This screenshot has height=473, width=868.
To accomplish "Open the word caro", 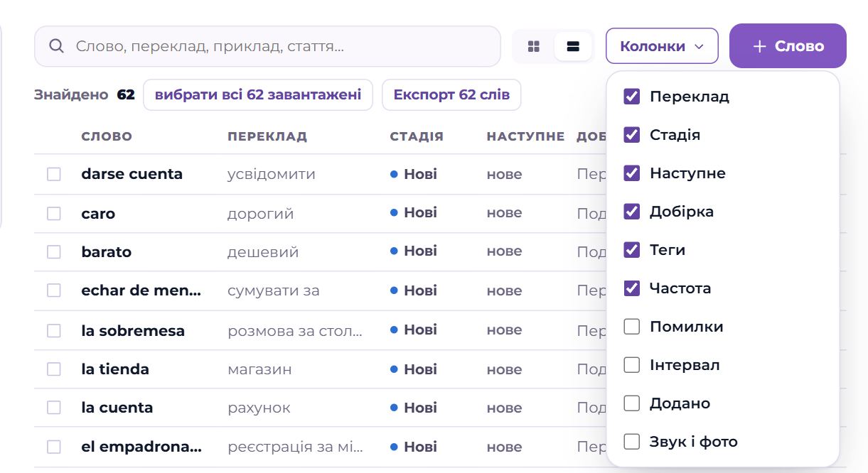I will [98, 213].
